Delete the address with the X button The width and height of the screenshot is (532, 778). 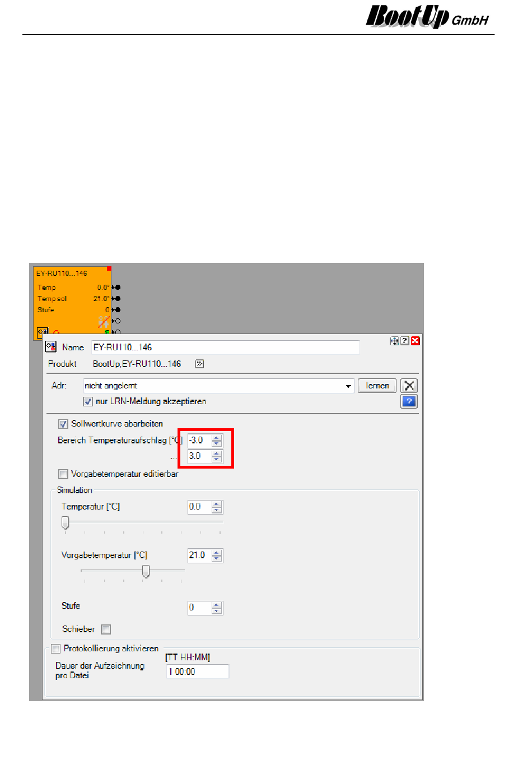point(409,386)
